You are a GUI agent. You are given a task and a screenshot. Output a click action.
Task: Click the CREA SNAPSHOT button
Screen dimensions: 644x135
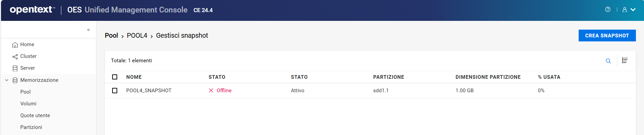(607, 36)
